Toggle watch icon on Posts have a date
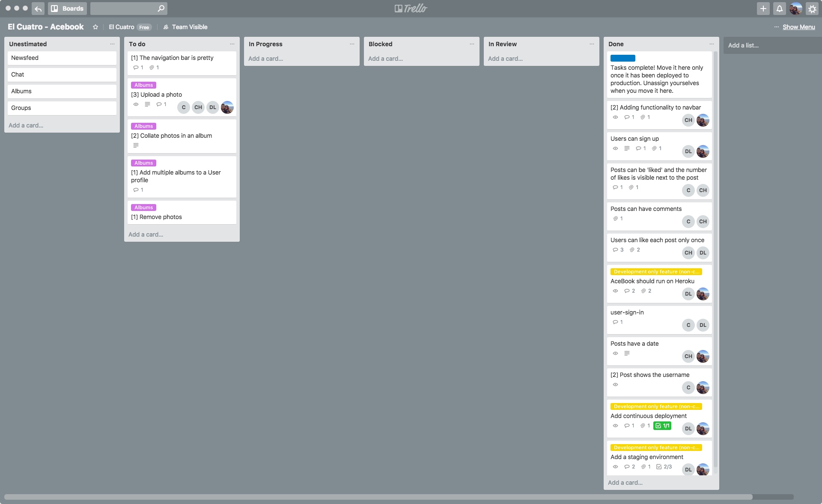822x504 pixels. point(615,353)
